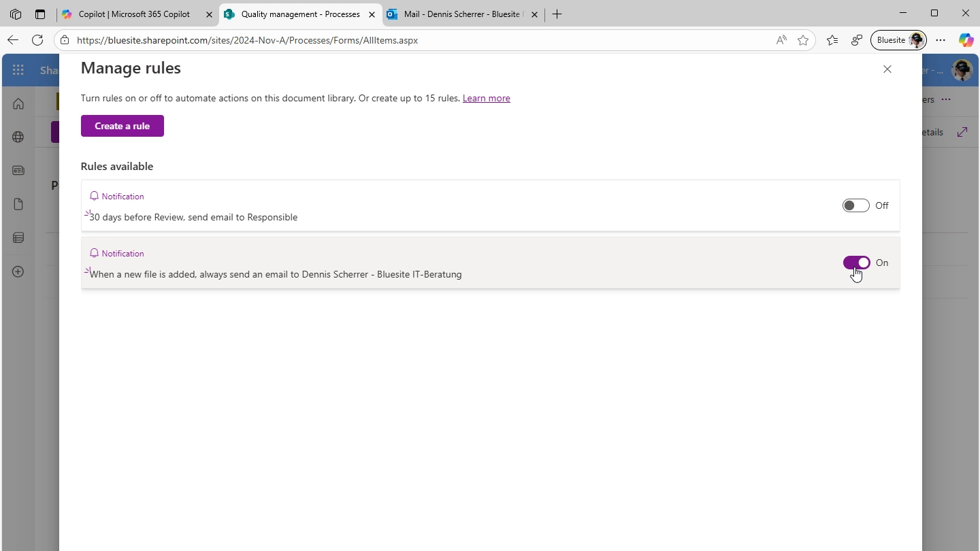Close the Manage rules panel
Image resolution: width=980 pixels, height=551 pixels.
click(x=887, y=69)
